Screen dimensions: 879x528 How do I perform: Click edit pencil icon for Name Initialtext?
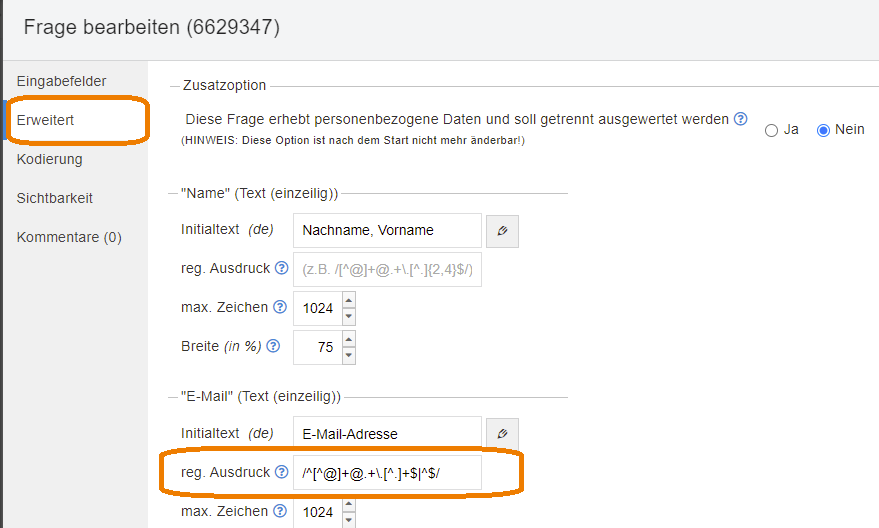coord(502,230)
